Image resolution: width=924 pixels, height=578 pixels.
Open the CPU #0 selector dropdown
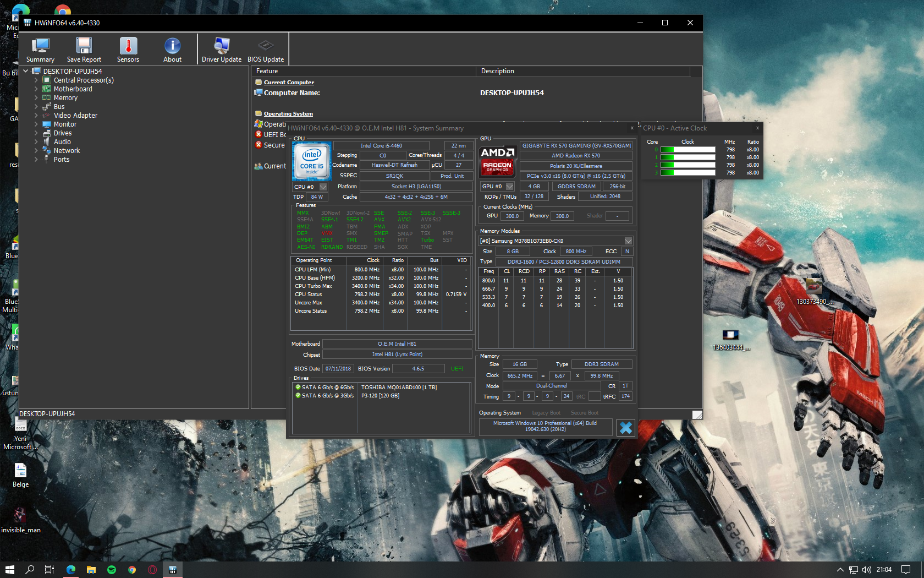point(323,187)
